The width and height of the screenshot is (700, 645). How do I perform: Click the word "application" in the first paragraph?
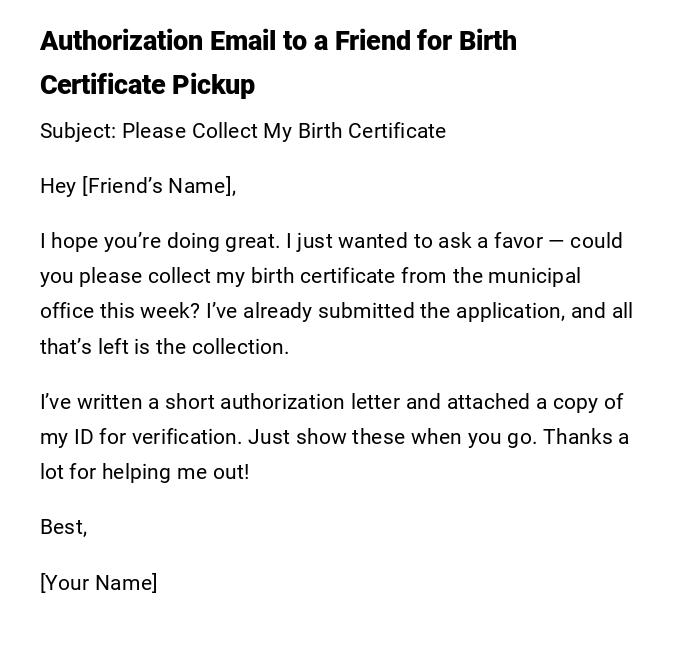(x=511, y=311)
